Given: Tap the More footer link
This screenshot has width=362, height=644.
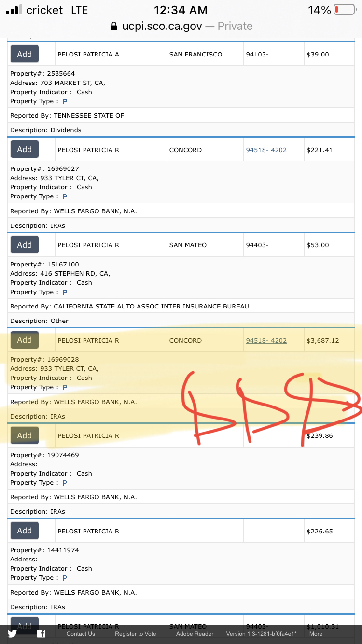Looking at the screenshot, I should pos(316,634).
